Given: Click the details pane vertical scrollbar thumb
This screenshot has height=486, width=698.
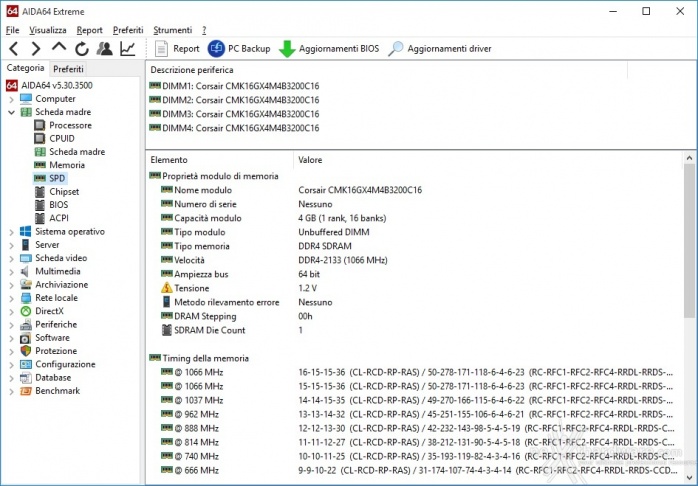Looking at the screenshot, I should 689,241.
